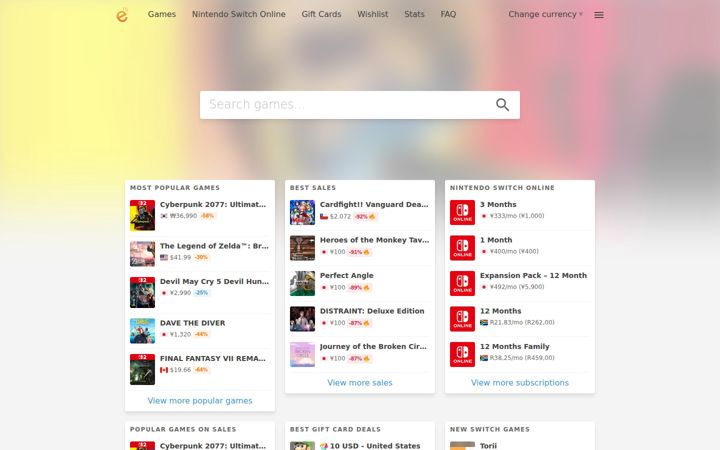720x450 pixels.
Task: Open the Wishlist page
Action: 372,14
